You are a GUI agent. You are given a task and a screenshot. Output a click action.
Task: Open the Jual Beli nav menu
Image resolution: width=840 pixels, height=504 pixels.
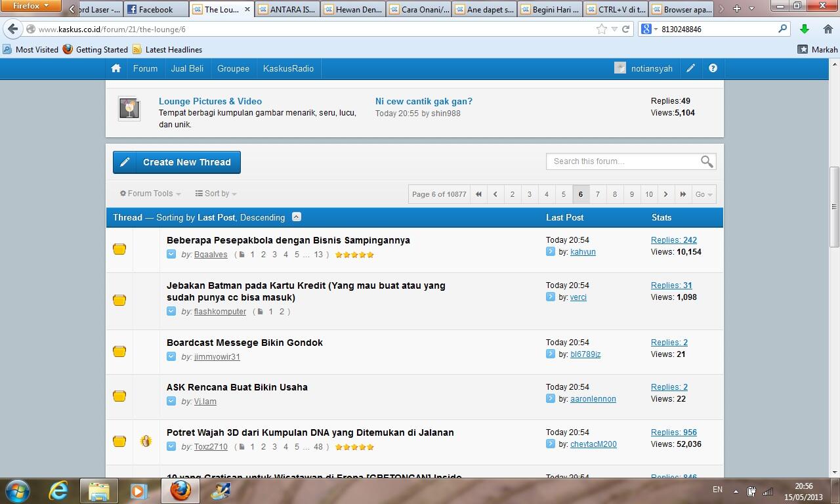click(187, 68)
